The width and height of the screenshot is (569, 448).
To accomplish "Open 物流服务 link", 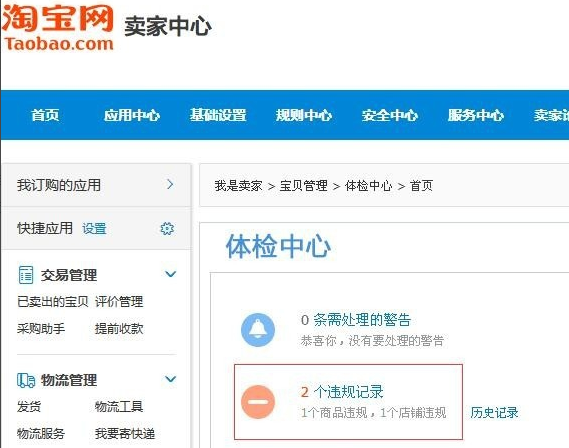I will point(41,433).
